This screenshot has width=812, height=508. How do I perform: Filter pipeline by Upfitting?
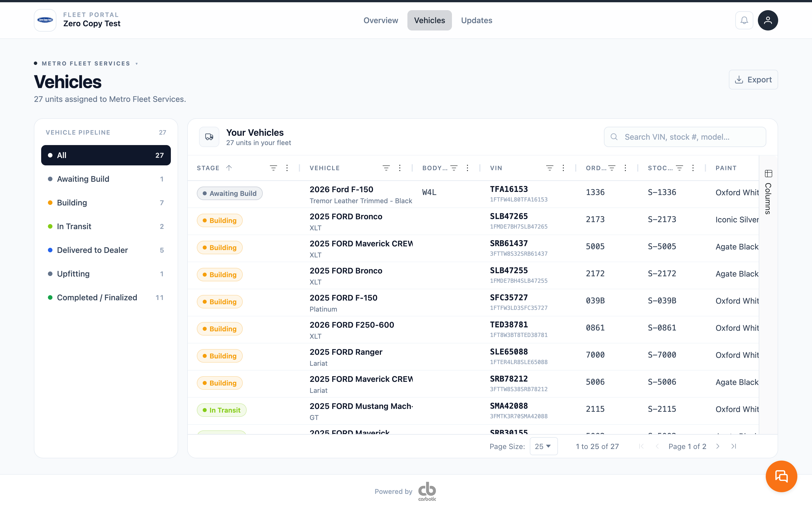(106, 274)
